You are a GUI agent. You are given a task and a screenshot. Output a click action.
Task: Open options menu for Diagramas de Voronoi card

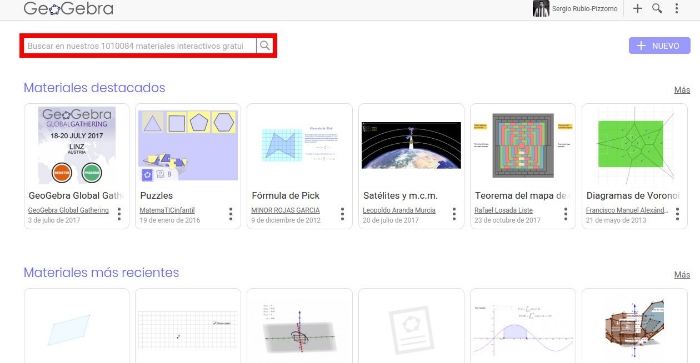click(677, 214)
